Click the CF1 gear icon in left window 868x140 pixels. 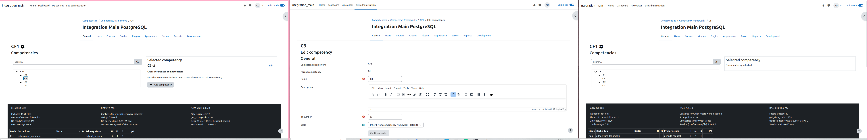pyautogui.click(x=23, y=47)
